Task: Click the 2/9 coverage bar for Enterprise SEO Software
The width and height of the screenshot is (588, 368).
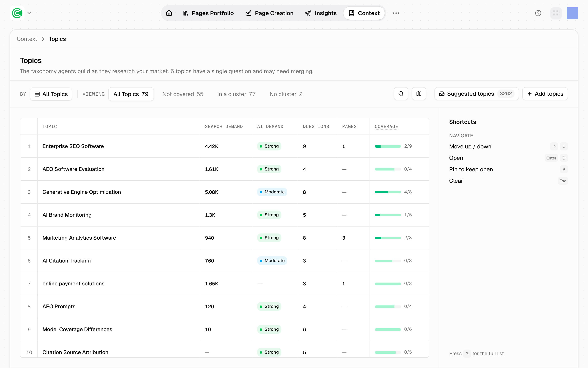Action: coord(388,146)
